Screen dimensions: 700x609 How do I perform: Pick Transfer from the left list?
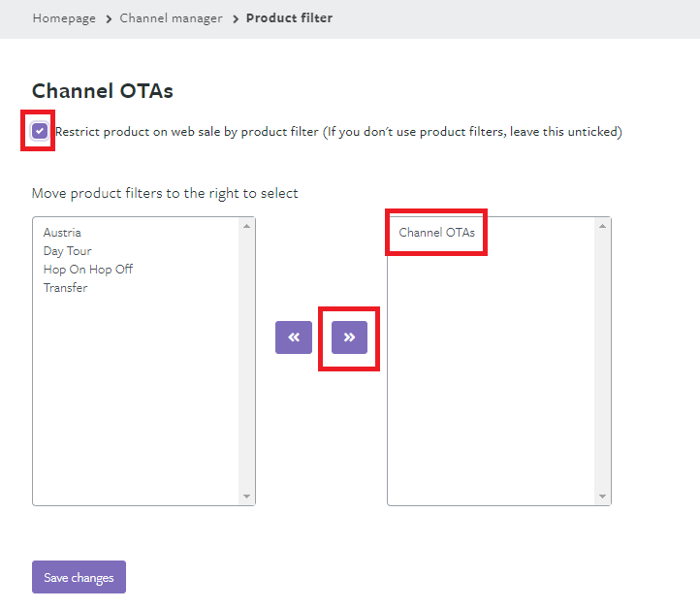pyautogui.click(x=65, y=288)
